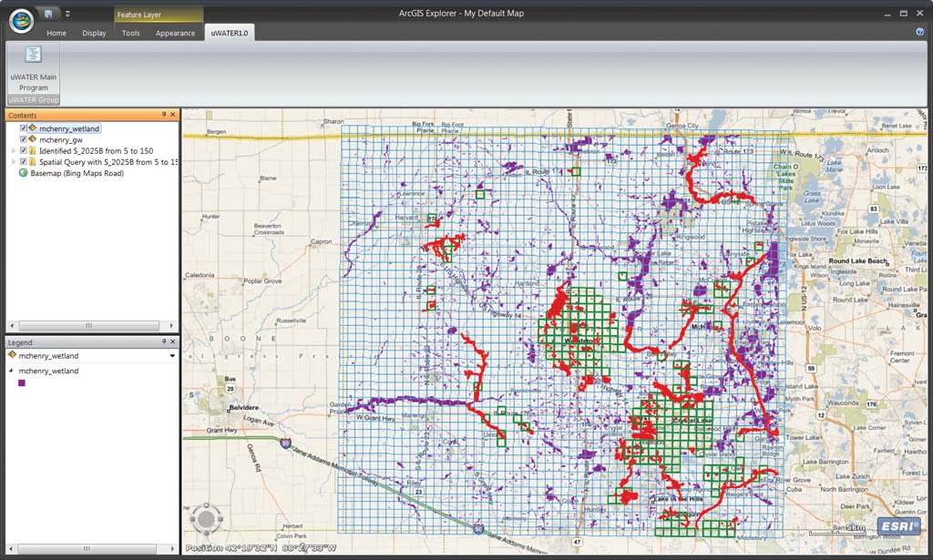Click the ESRI logo on the map
This screenshot has width=933, height=560.
pos(898,526)
